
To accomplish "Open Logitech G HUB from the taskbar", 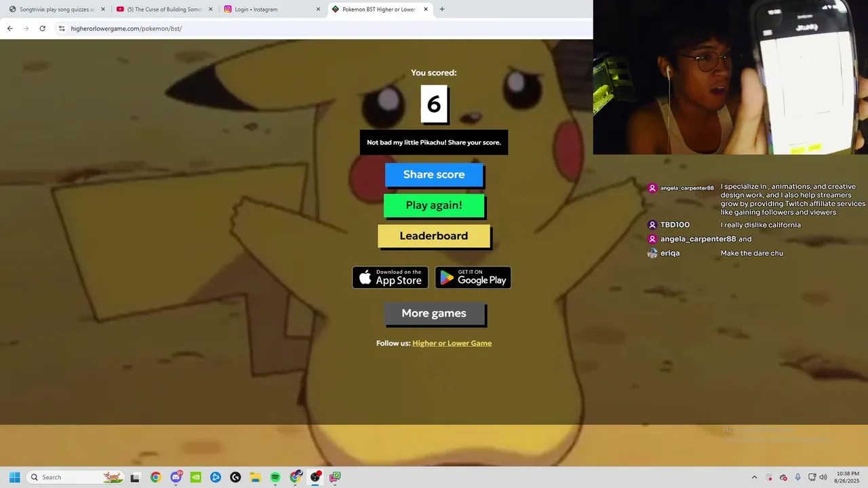I will [235, 477].
